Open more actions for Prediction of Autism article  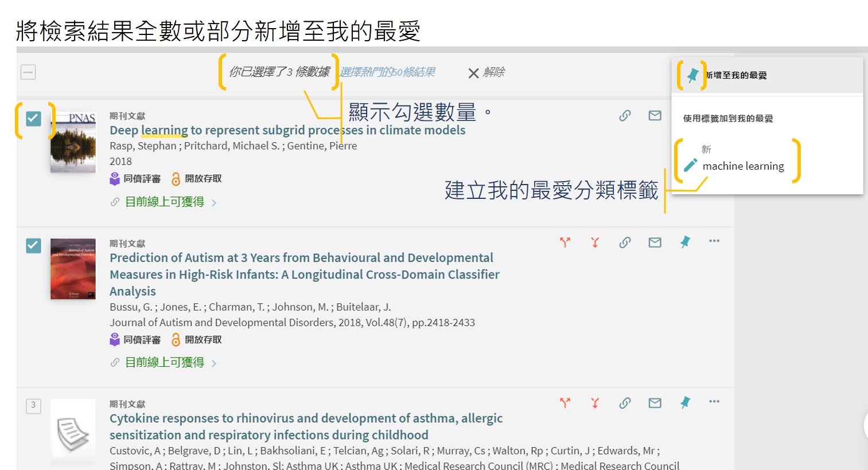coord(714,241)
